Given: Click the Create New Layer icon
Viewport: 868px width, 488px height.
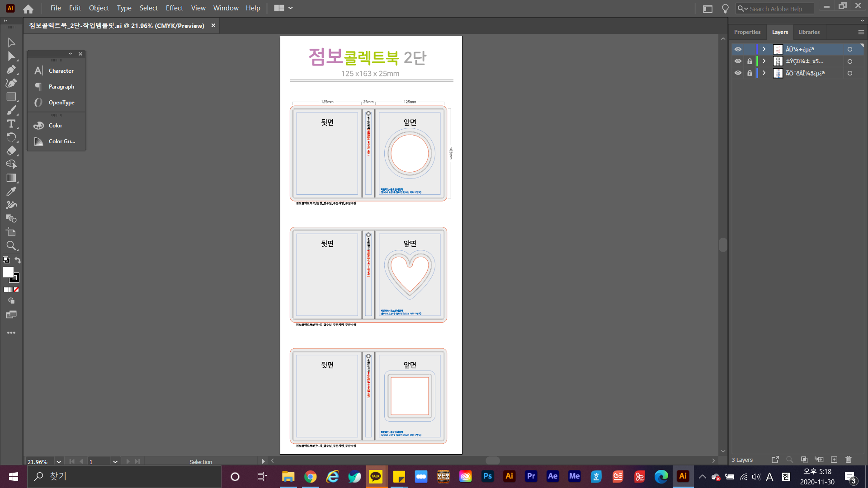Looking at the screenshot, I should (x=834, y=460).
